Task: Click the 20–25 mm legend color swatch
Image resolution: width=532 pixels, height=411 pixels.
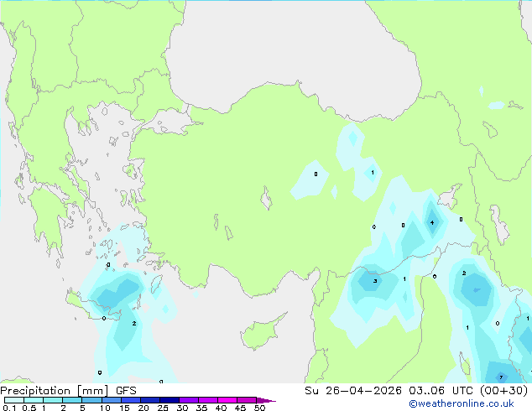Action: [150, 400]
